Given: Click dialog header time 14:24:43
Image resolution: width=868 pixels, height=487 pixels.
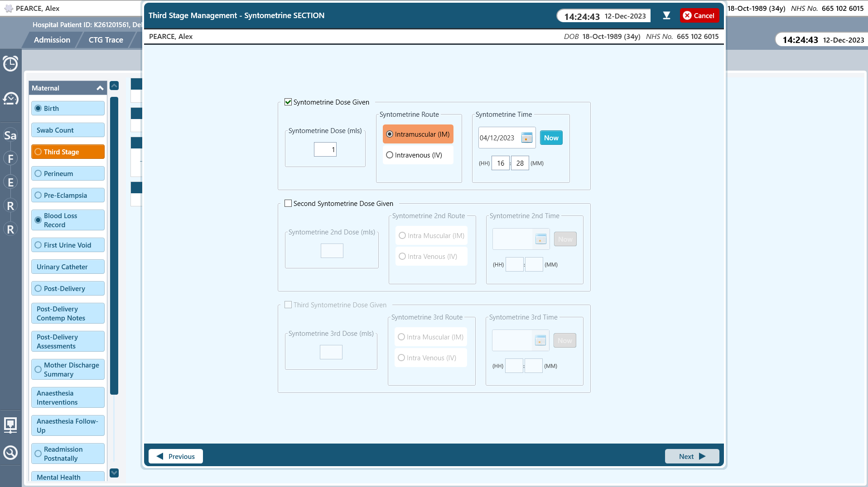Looking at the screenshot, I should 582,16.
